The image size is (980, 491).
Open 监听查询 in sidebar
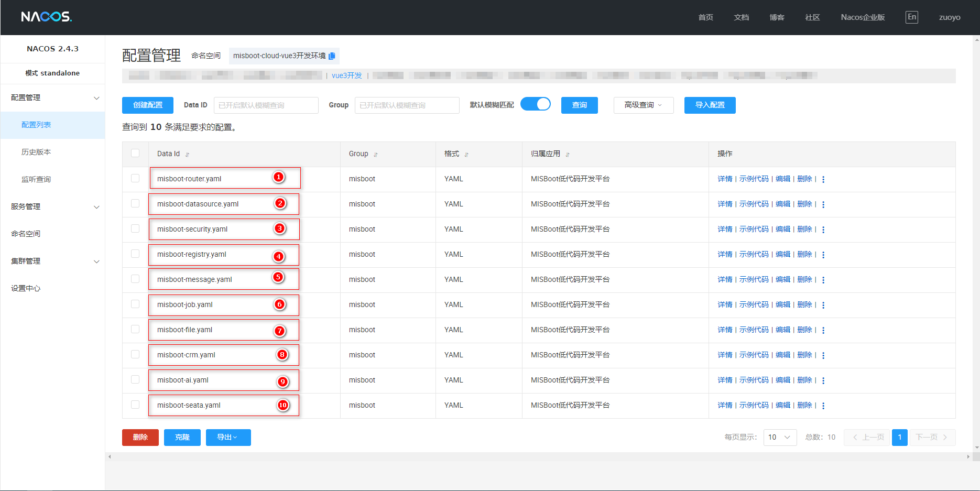[52, 179]
